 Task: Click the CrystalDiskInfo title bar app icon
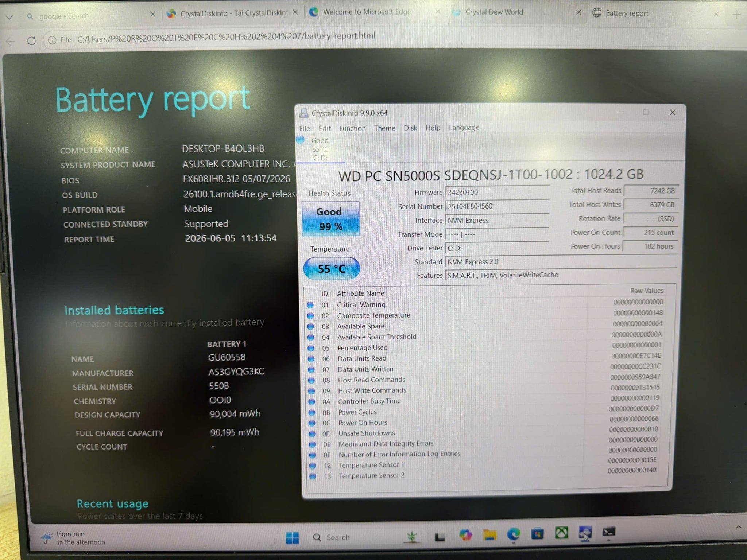[303, 113]
